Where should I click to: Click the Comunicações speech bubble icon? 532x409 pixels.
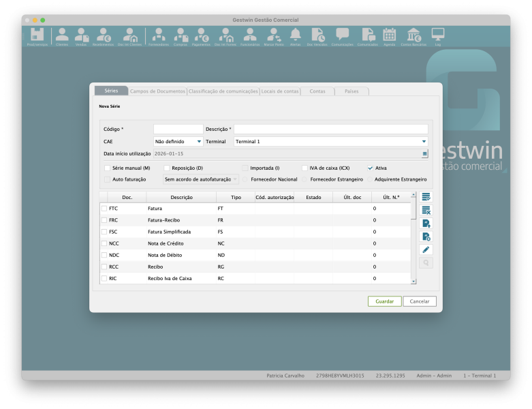coord(342,35)
